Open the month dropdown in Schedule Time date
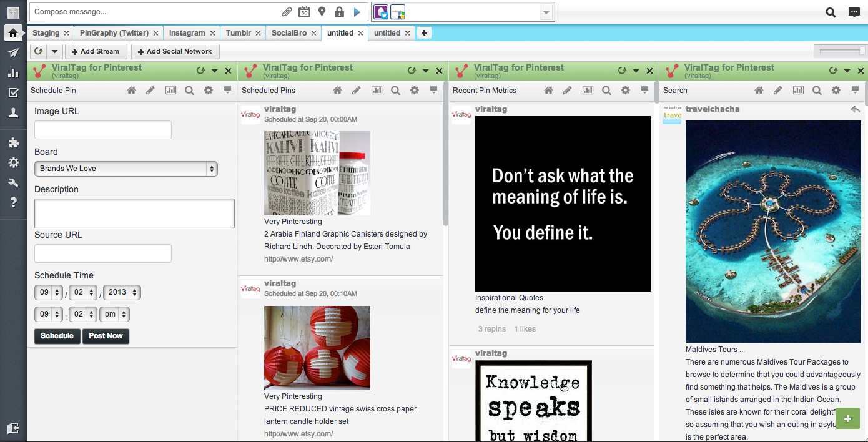The width and height of the screenshot is (868, 442). point(49,292)
